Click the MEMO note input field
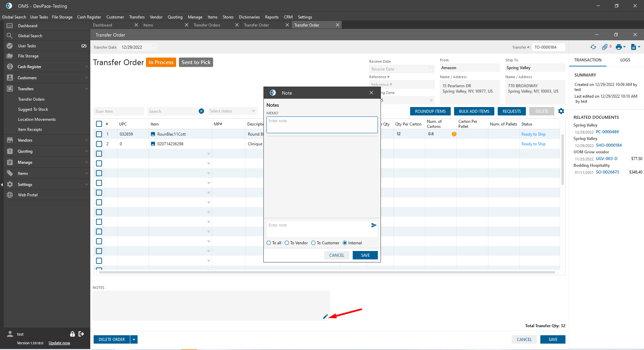 click(322, 125)
